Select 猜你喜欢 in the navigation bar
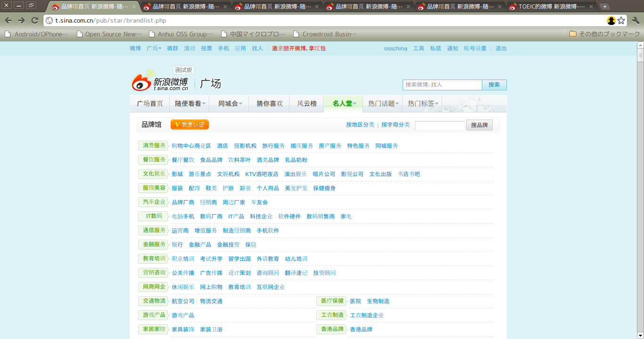Screen dimensions: 644x339 tap(270, 104)
